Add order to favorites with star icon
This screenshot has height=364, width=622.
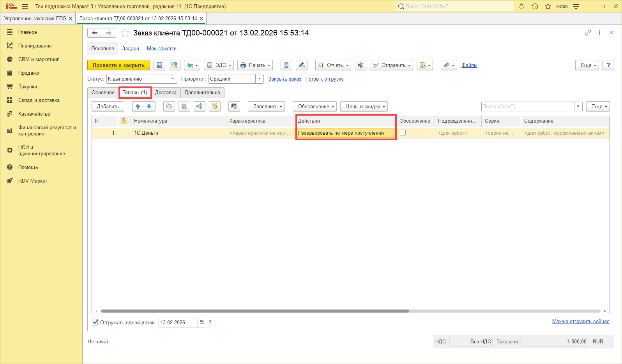(x=125, y=33)
